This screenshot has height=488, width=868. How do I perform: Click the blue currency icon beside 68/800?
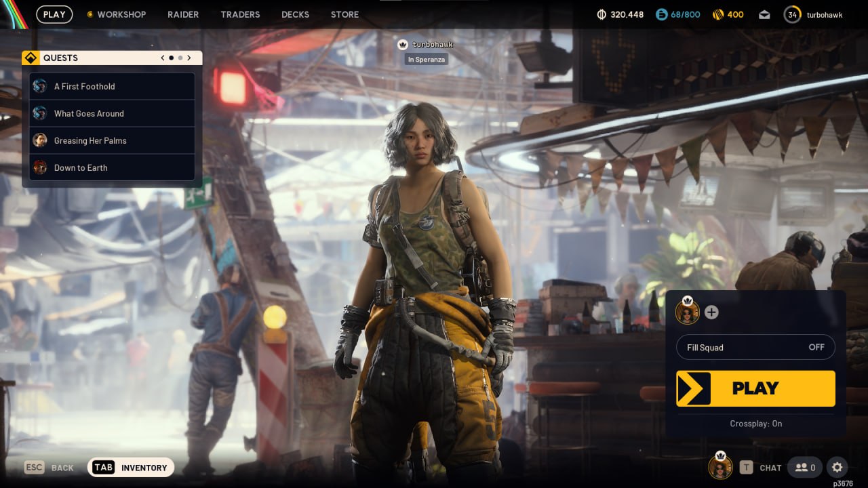662,14
